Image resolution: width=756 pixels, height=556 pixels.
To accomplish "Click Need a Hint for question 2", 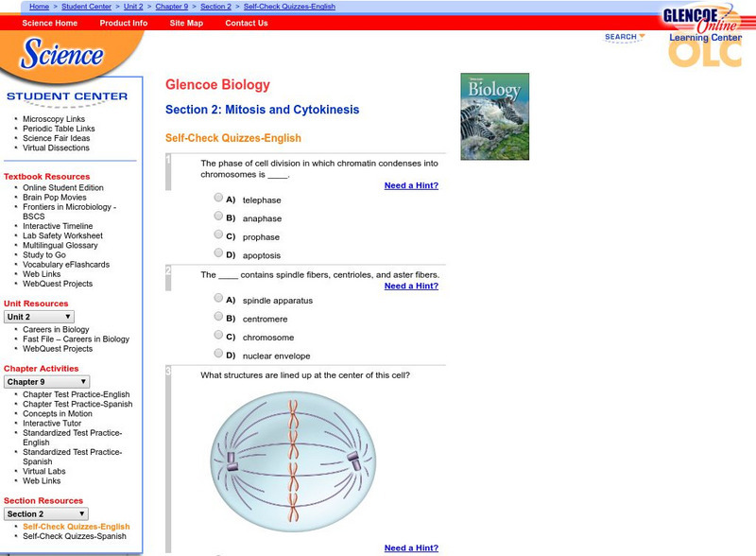I will (411, 286).
